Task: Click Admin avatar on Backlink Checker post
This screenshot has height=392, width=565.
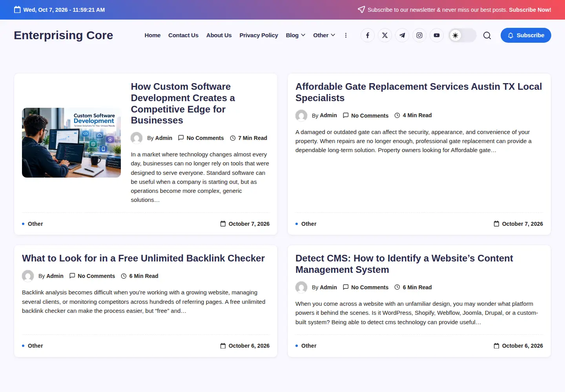Action: (x=28, y=276)
